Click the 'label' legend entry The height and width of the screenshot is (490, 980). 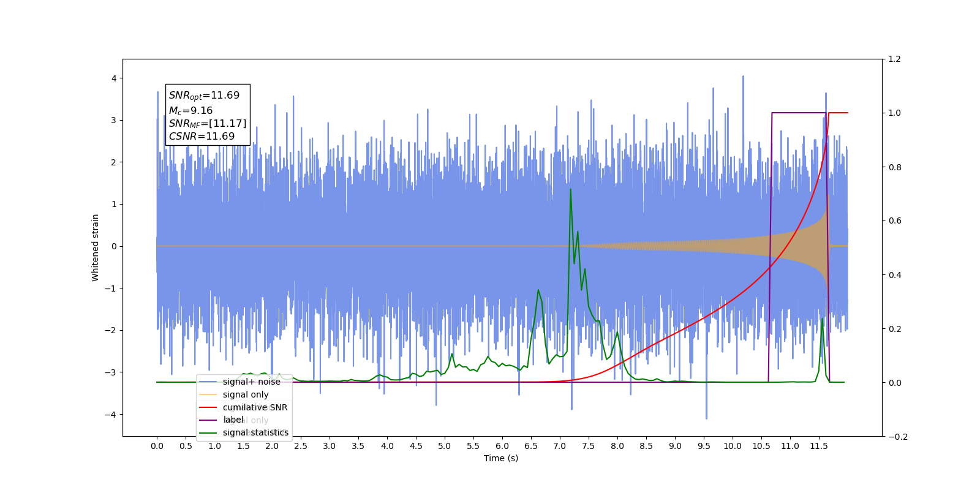(x=222, y=420)
